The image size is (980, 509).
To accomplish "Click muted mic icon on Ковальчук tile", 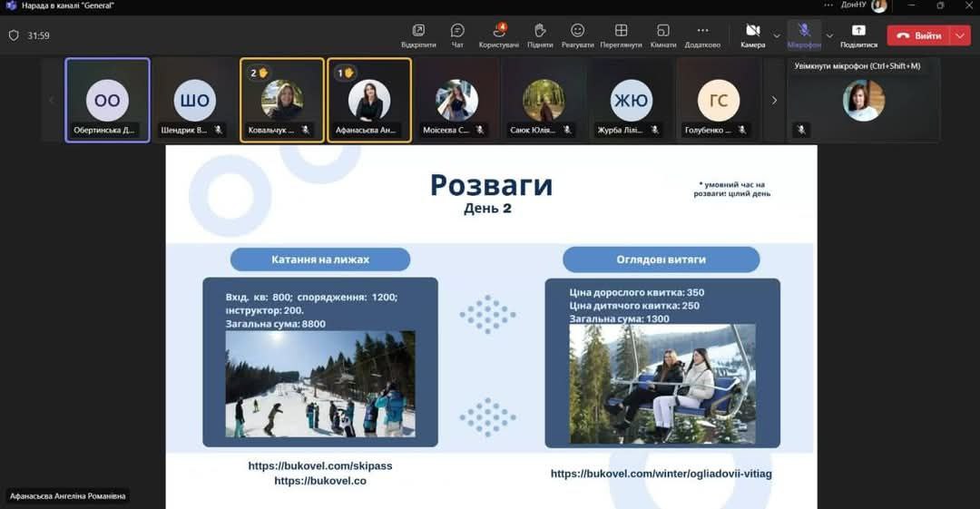I will [x=306, y=130].
